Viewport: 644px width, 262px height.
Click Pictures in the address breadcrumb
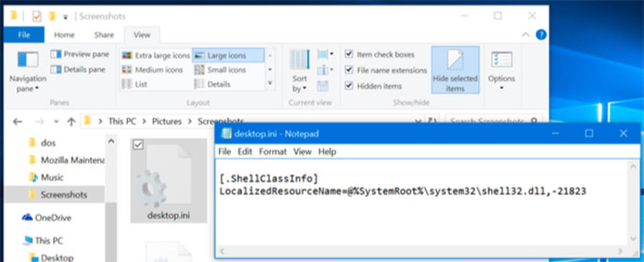point(167,121)
